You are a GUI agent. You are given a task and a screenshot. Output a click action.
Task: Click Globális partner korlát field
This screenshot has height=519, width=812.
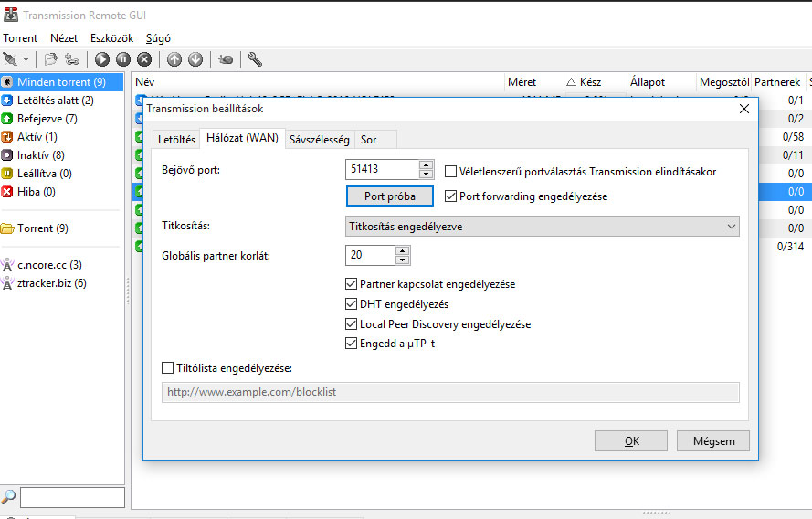[370, 255]
